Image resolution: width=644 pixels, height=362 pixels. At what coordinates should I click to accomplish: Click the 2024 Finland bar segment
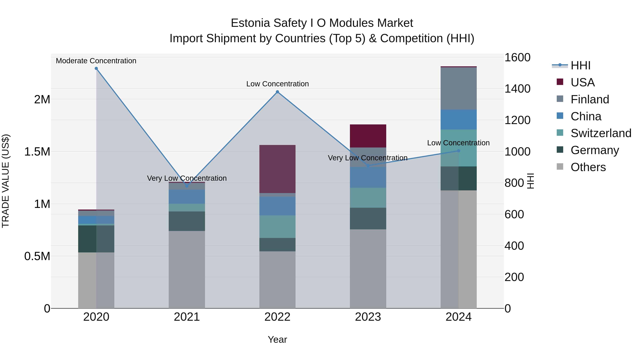click(458, 88)
